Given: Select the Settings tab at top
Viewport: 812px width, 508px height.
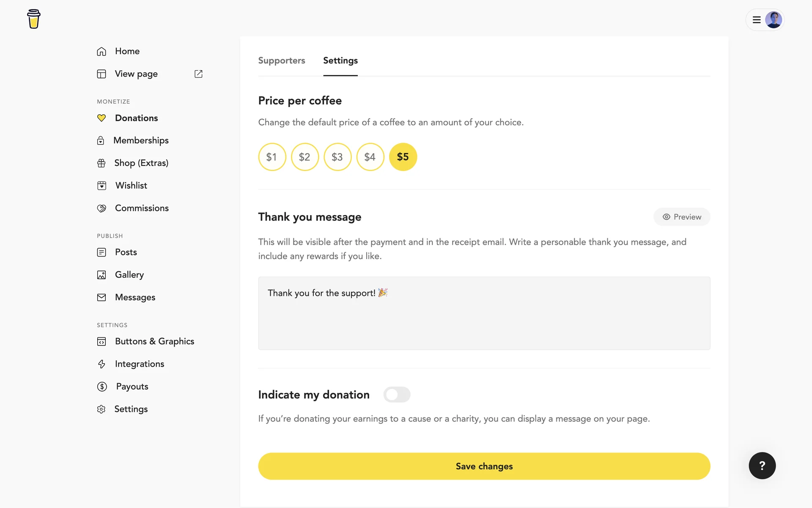Looking at the screenshot, I should (x=340, y=61).
